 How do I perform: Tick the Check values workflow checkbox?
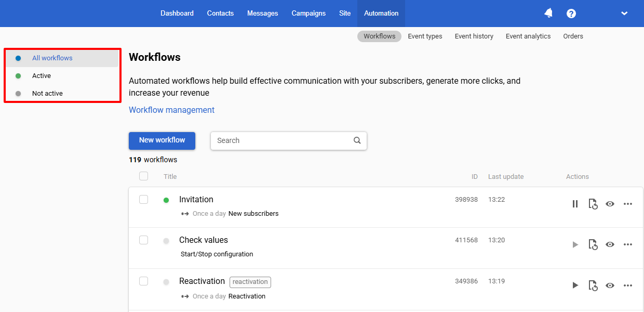click(x=144, y=240)
